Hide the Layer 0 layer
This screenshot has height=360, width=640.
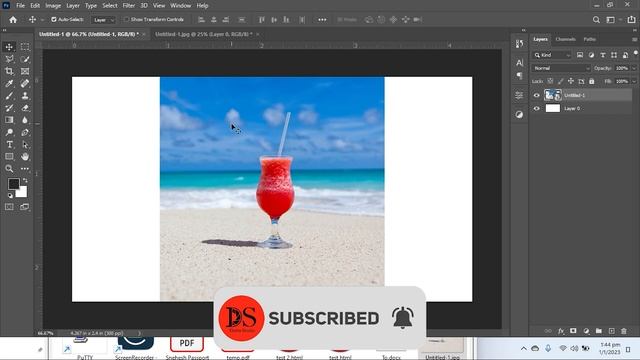point(536,109)
